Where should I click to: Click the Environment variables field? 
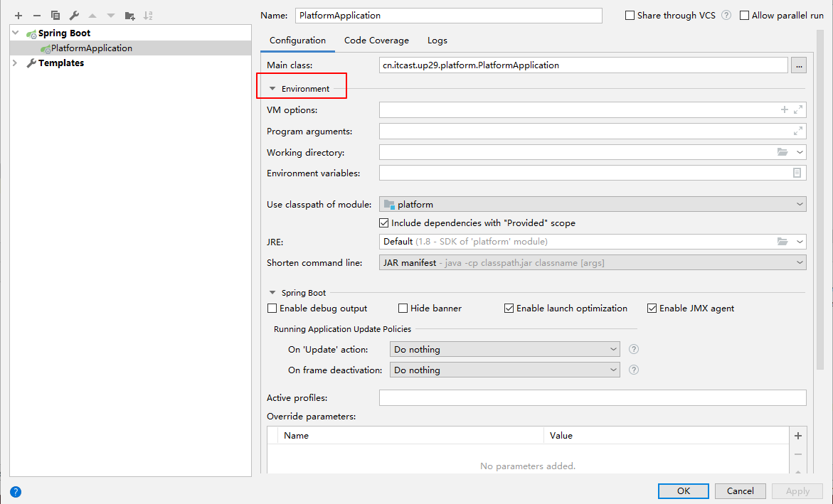pyautogui.click(x=593, y=173)
